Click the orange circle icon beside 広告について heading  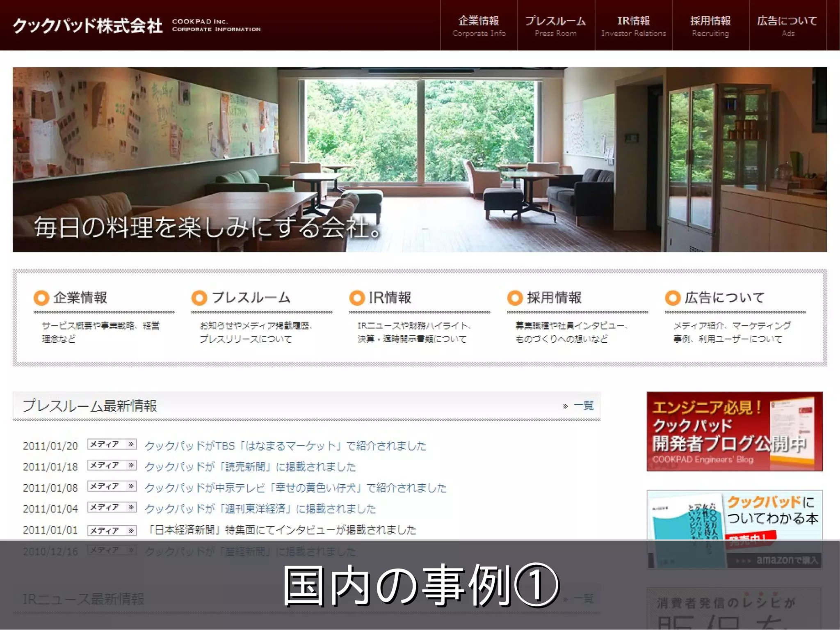673,298
